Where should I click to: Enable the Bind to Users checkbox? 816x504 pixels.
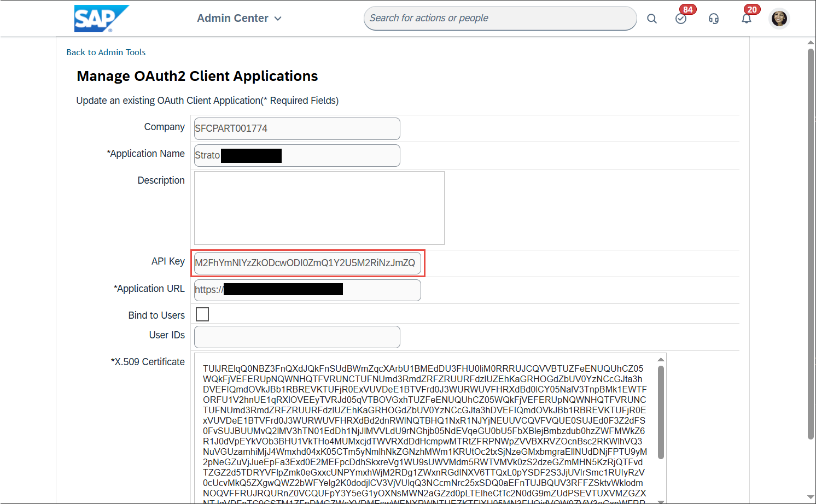(x=202, y=314)
